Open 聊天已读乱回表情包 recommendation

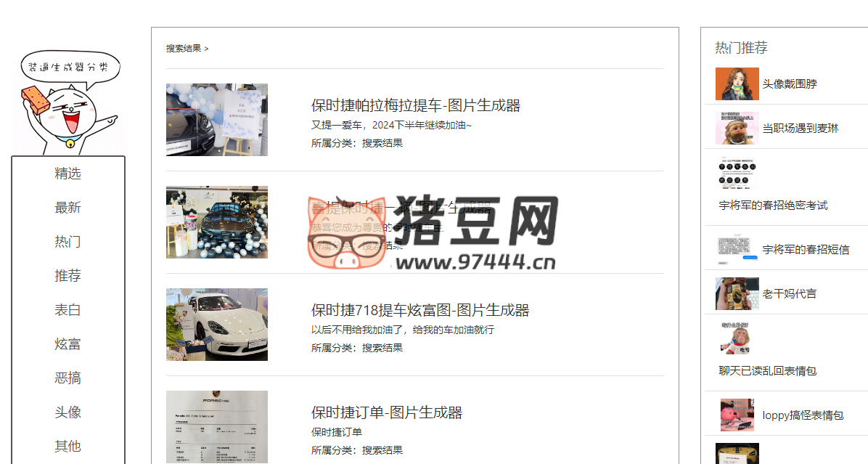[768, 371]
